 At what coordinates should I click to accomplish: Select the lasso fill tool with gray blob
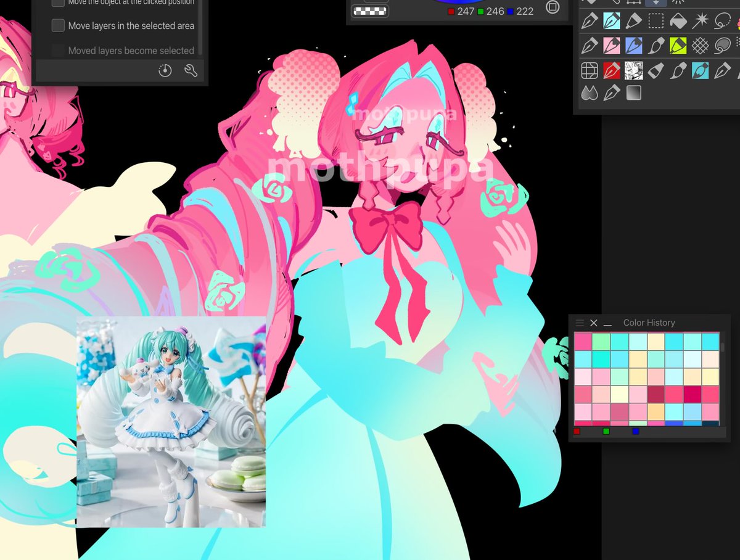coord(722,46)
